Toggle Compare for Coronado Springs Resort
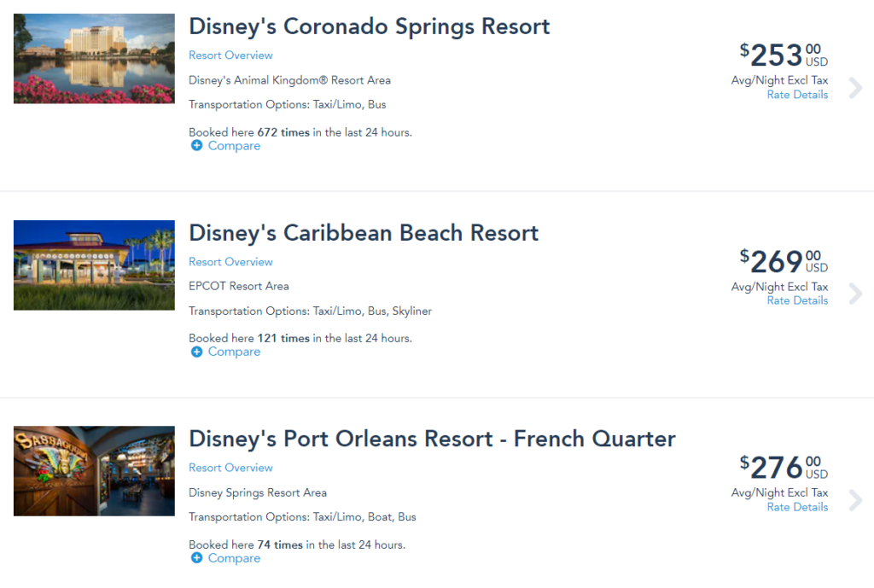874x588 pixels. click(x=234, y=145)
